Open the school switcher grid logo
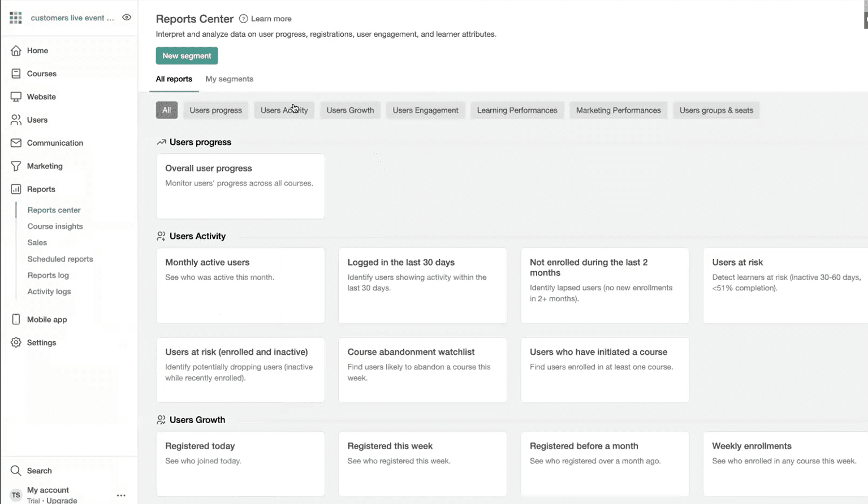This screenshot has width=868, height=504. (15, 17)
